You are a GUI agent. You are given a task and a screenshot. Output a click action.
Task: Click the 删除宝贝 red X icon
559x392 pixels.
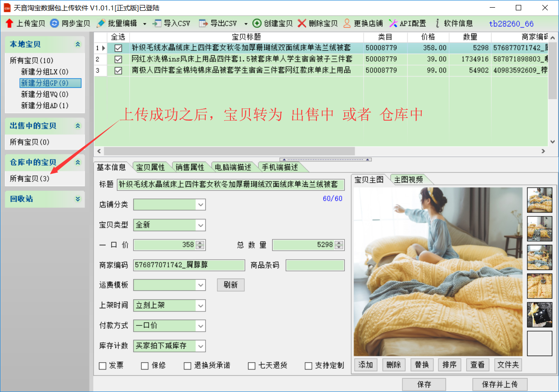click(x=302, y=23)
